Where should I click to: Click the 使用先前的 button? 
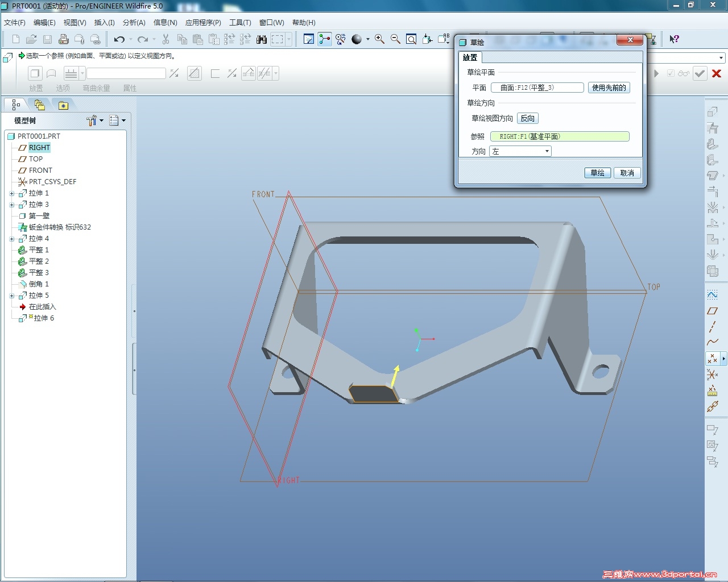(x=609, y=88)
